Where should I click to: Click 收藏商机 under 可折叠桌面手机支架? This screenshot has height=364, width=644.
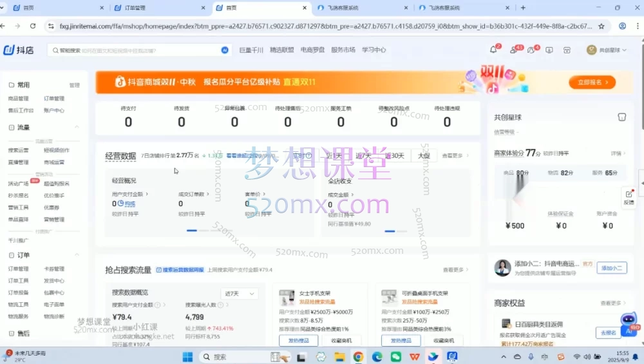pyautogui.click(x=444, y=341)
